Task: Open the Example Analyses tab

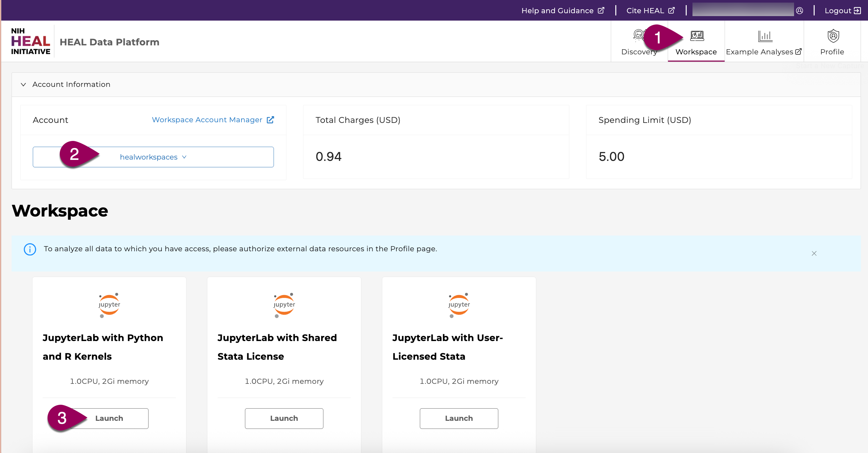Action: point(764,41)
